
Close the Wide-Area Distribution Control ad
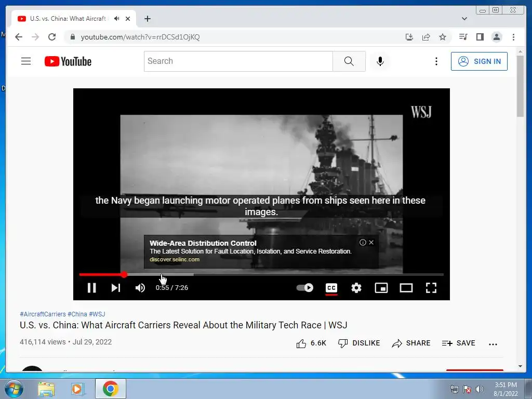pyautogui.click(x=371, y=242)
